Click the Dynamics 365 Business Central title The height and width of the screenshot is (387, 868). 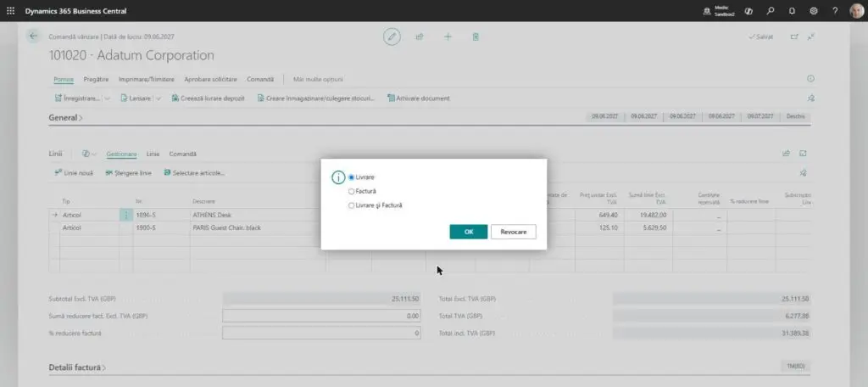(x=75, y=11)
